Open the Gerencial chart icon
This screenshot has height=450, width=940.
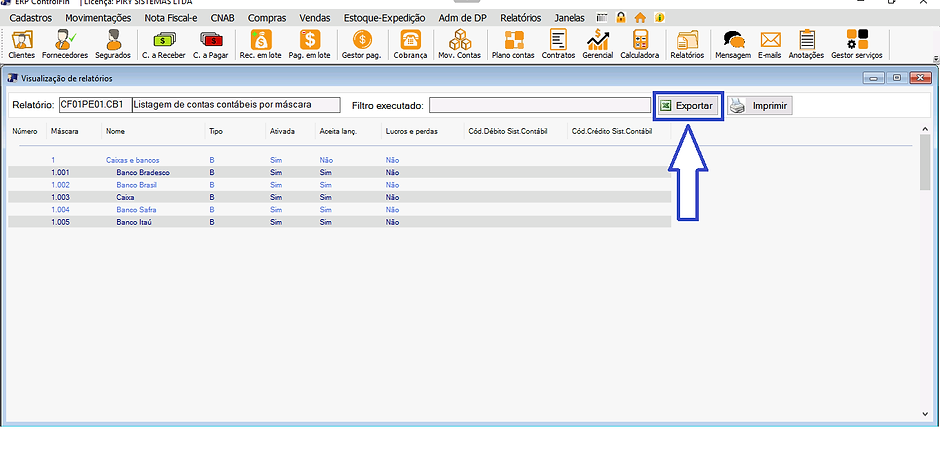pyautogui.click(x=598, y=45)
